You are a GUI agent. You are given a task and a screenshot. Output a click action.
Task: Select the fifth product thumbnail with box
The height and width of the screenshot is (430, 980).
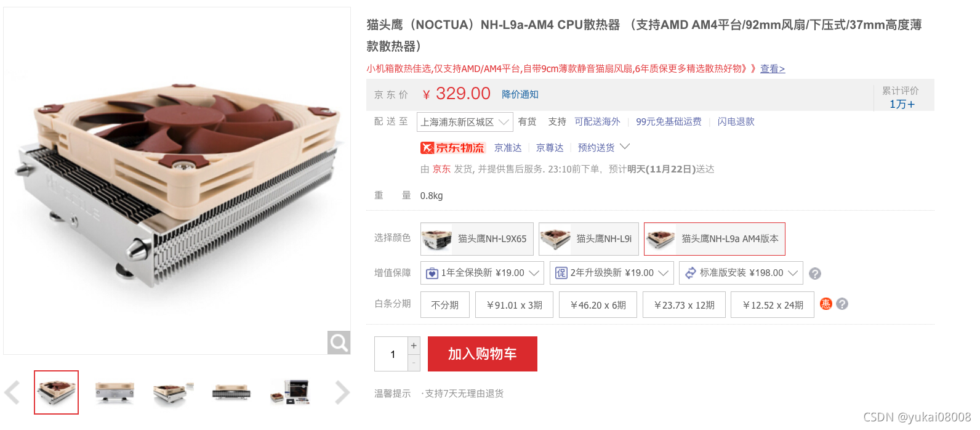[290, 392]
